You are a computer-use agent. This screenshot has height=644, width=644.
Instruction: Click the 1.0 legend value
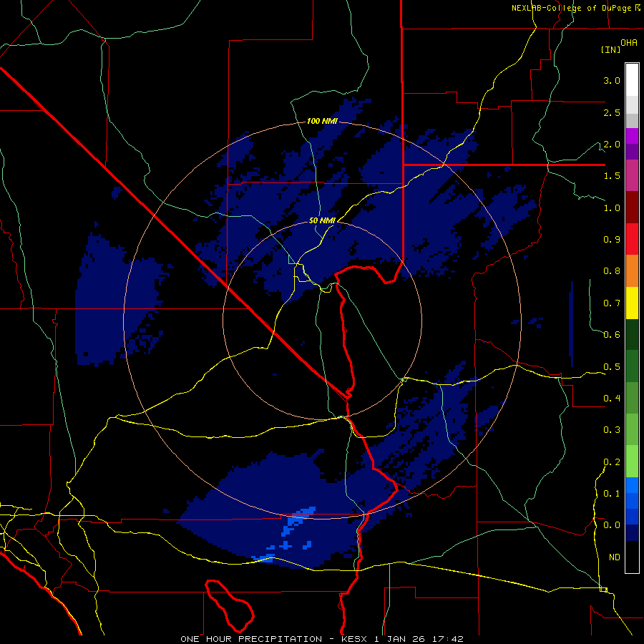coord(612,208)
